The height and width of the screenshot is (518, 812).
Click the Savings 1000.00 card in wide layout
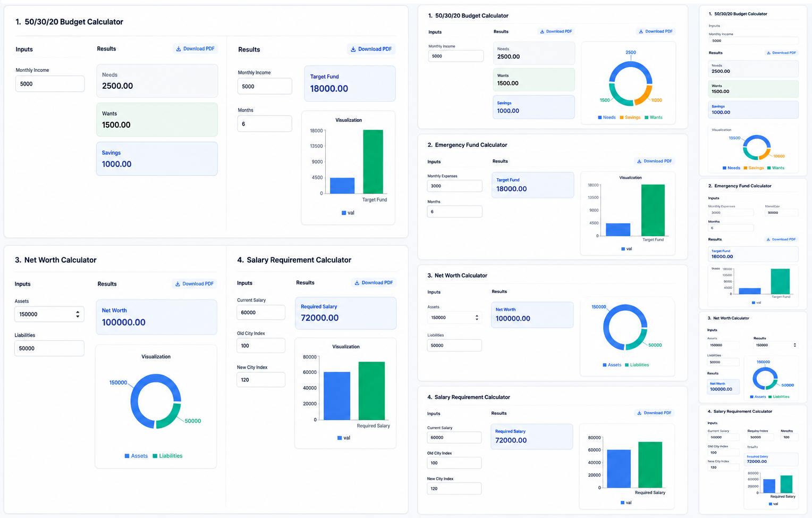tap(157, 158)
